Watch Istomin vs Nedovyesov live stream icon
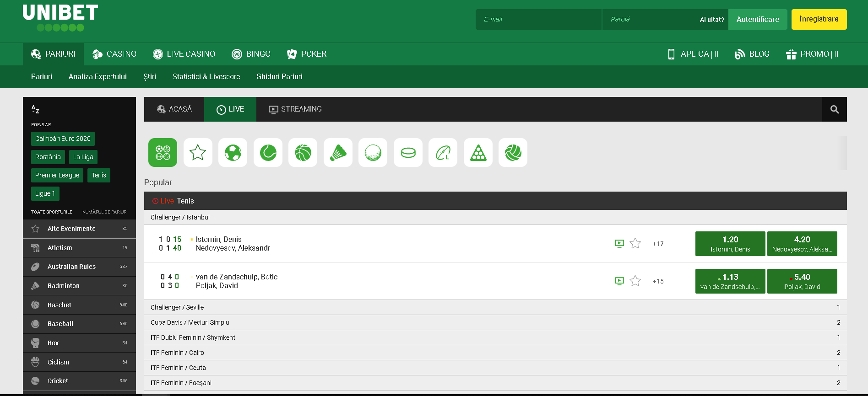 pyautogui.click(x=619, y=244)
